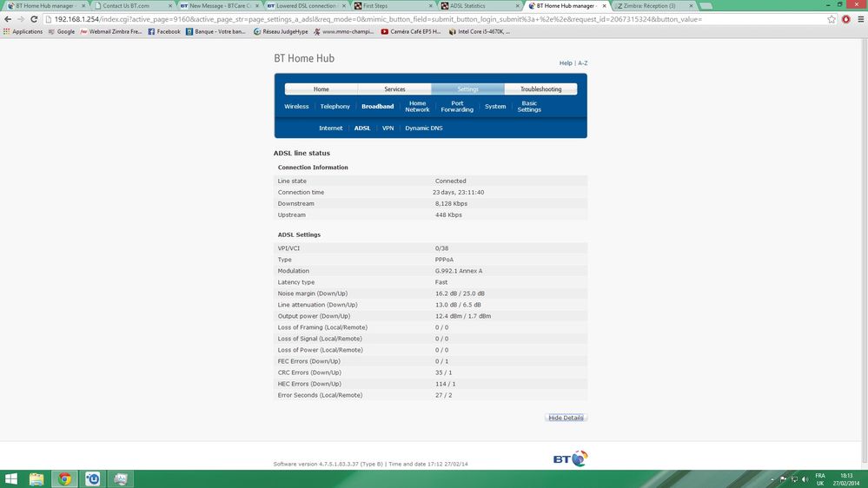Go to Telephony settings
The height and width of the screenshot is (488, 868).
(x=335, y=106)
